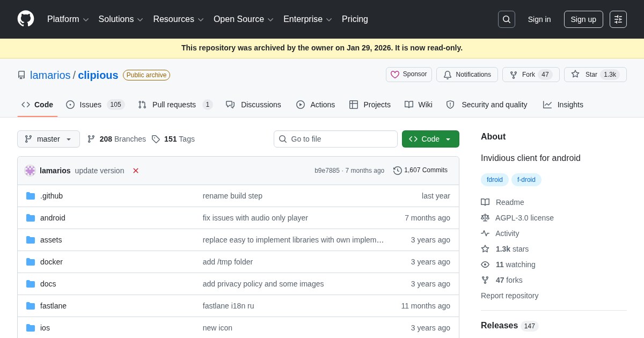Select the Code tab

[x=37, y=105]
